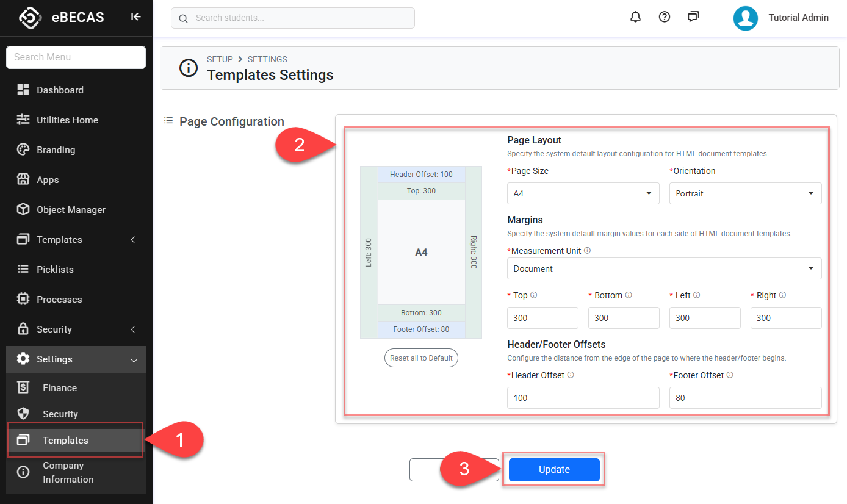The width and height of the screenshot is (847, 504).
Task: Click the notifications bell icon
Action: pos(635,17)
